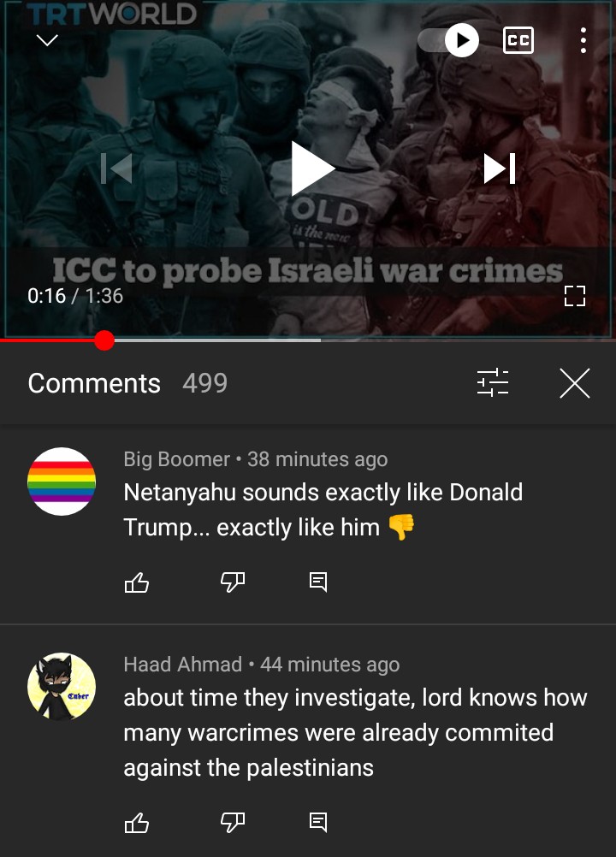Dislike Haad Ahmad's comment
Screen dimensions: 616x857
pyautogui.click(x=233, y=823)
